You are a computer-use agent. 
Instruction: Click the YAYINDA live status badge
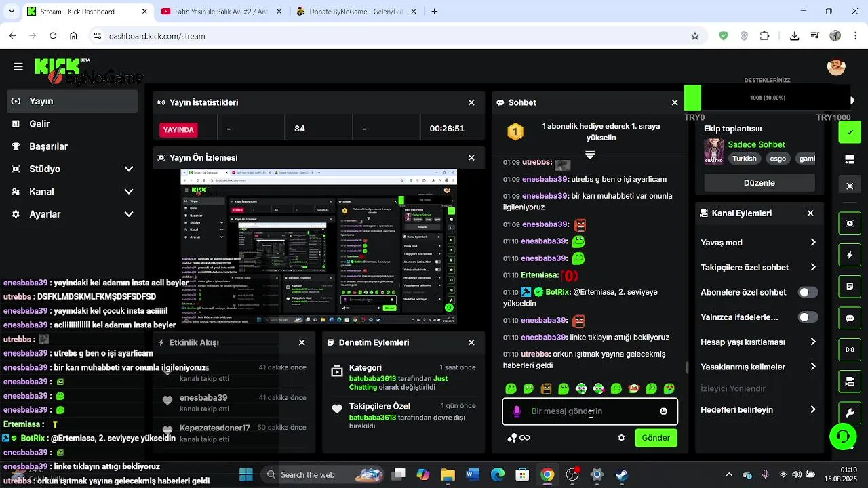click(x=178, y=129)
